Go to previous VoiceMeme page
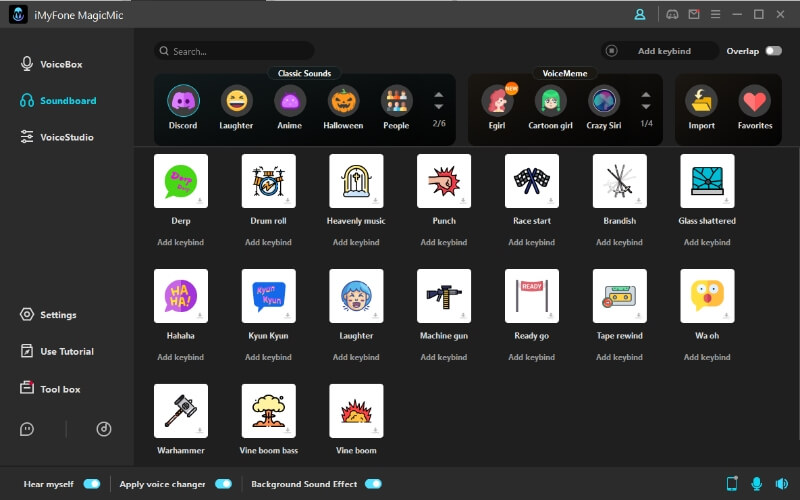The width and height of the screenshot is (800, 500). coord(646,95)
